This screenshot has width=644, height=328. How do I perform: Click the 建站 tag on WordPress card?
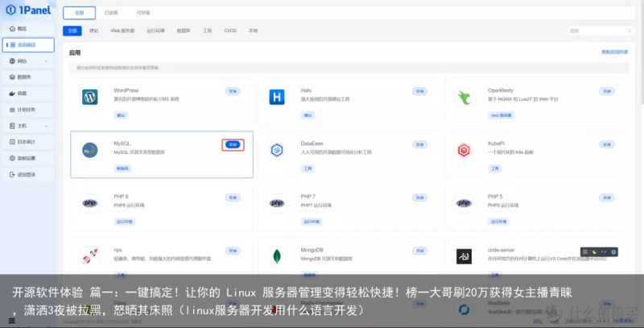coord(121,115)
